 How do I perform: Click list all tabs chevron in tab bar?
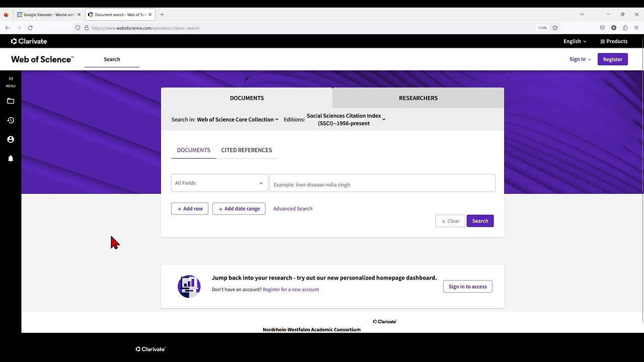(x=582, y=14)
